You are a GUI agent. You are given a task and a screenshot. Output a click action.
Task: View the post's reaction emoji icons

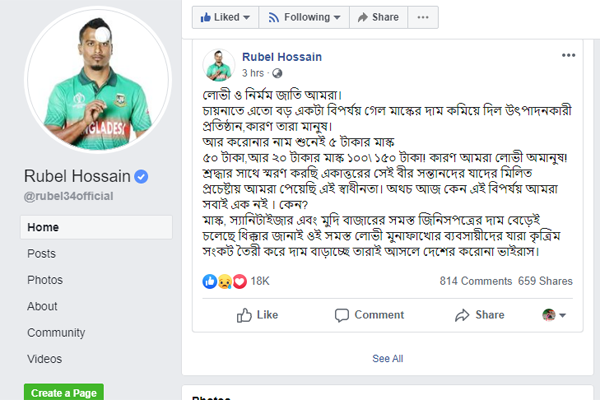pos(222,283)
